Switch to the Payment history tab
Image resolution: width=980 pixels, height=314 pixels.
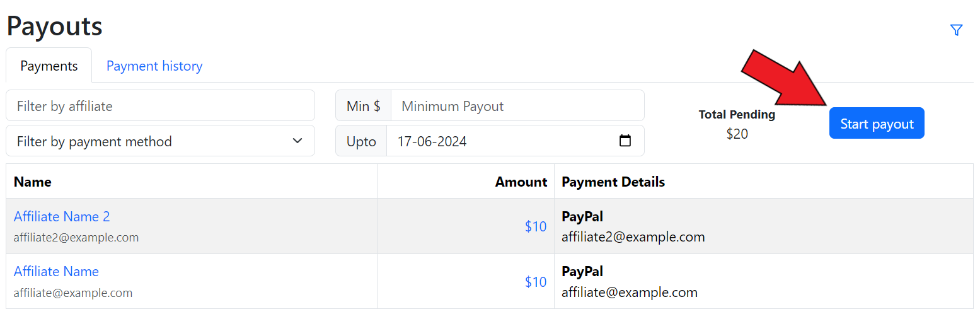tap(154, 66)
